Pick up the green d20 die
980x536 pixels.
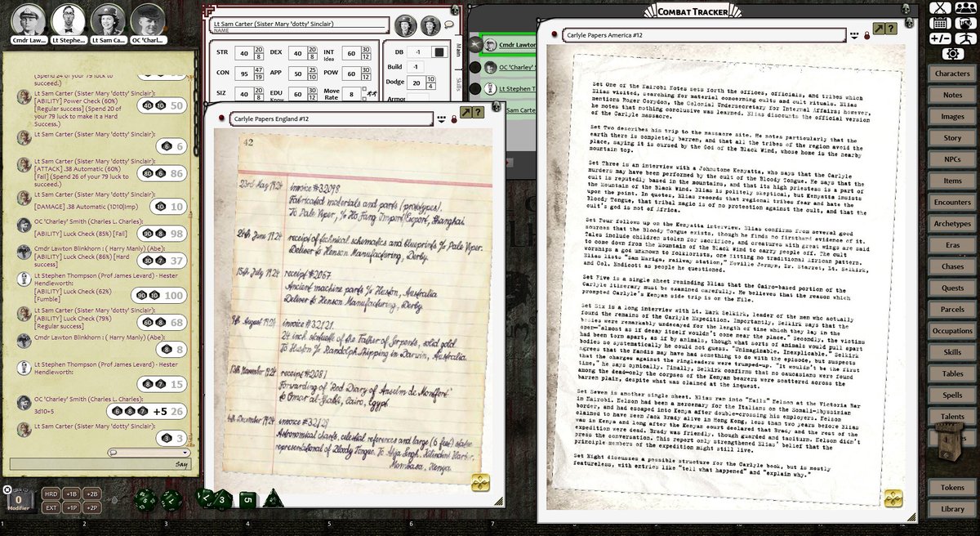pyautogui.click(x=146, y=498)
